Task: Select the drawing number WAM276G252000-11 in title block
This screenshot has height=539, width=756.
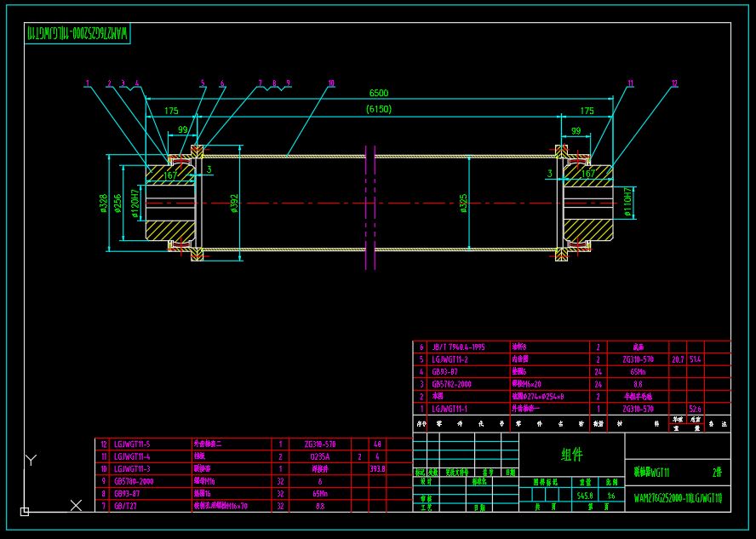Action: 678,498
